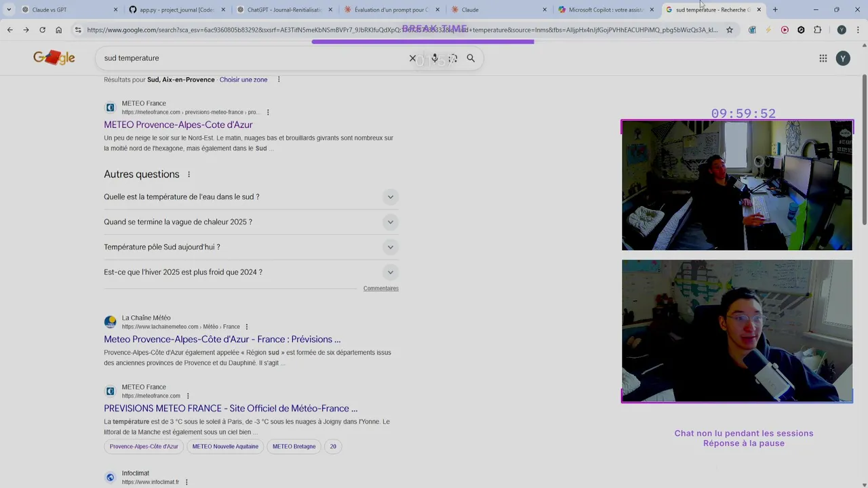
Task: Open METEO Provence-Alpes-Cote d'Azur result
Action: (178, 125)
